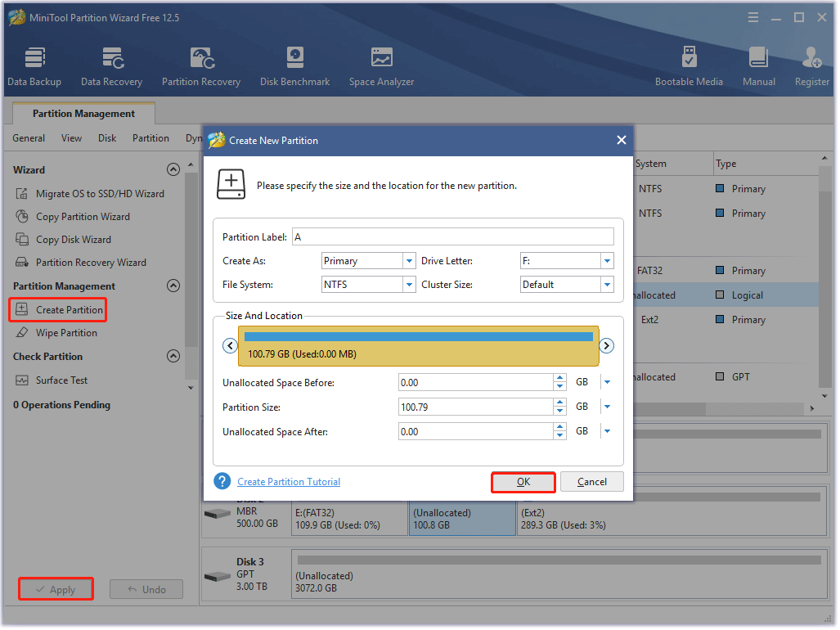
Task: Open the Create As dropdown
Action: pyautogui.click(x=410, y=262)
